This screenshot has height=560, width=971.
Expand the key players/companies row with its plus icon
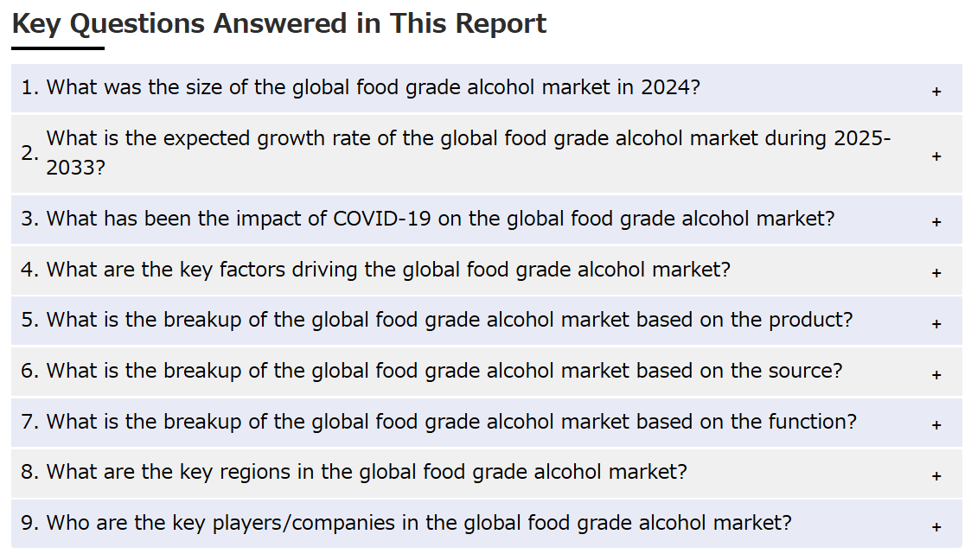click(x=936, y=527)
